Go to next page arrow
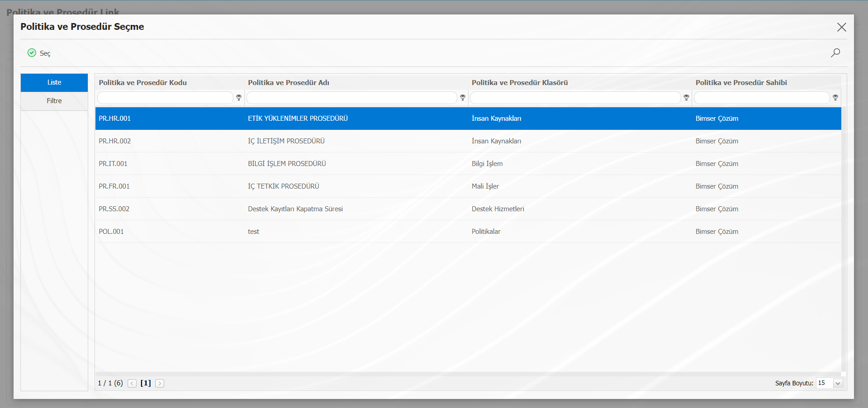868x408 pixels. tap(160, 384)
